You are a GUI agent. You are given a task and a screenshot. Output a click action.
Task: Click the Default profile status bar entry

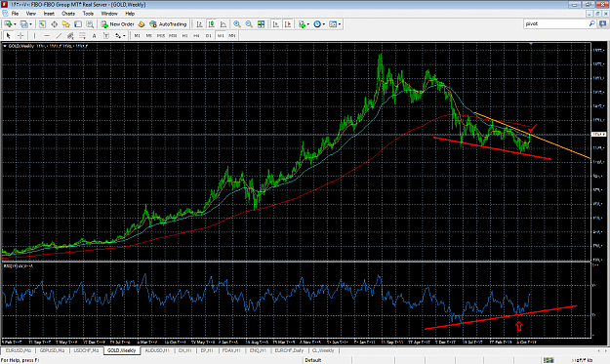312,360
